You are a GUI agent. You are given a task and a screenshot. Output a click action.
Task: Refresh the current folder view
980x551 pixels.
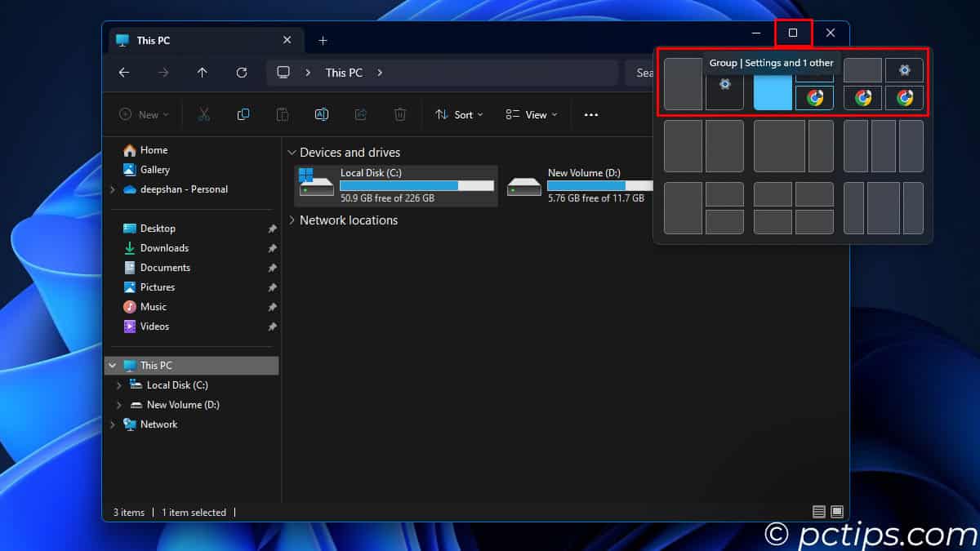click(242, 73)
